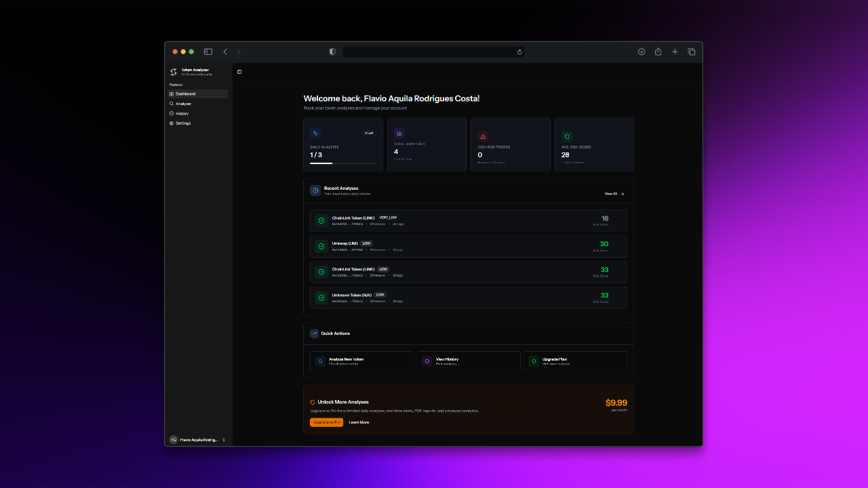The image size is (868, 488).
Task: Click the Daily Analyses progress bar
Action: (x=342, y=163)
